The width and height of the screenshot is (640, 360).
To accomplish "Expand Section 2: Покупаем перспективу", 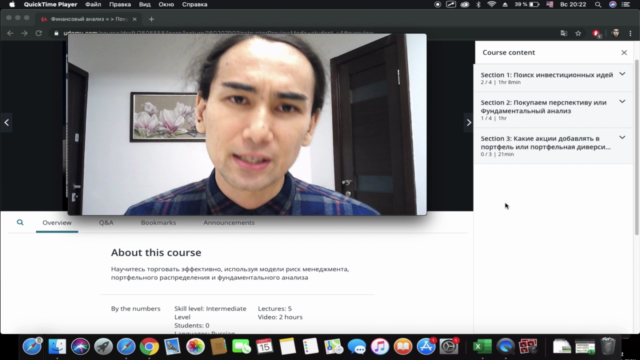I will (622, 102).
